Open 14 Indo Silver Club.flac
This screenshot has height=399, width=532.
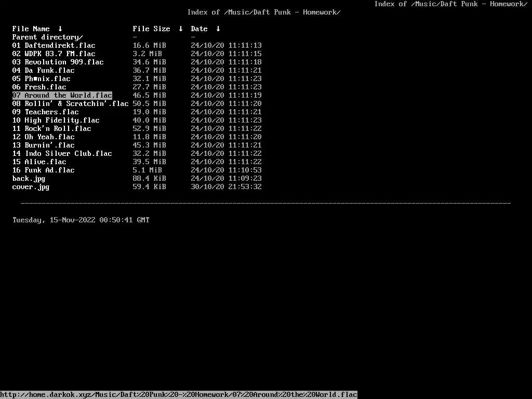point(62,153)
